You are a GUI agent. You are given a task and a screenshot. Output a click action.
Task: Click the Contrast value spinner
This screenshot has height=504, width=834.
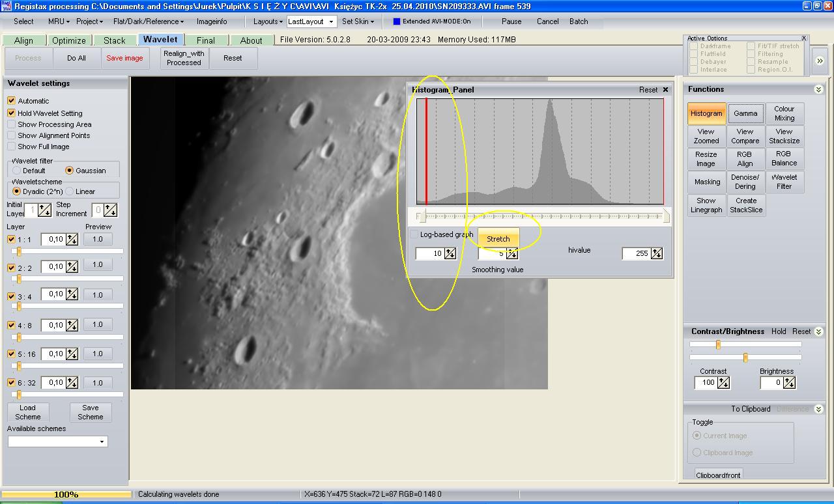pyautogui.click(x=723, y=383)
